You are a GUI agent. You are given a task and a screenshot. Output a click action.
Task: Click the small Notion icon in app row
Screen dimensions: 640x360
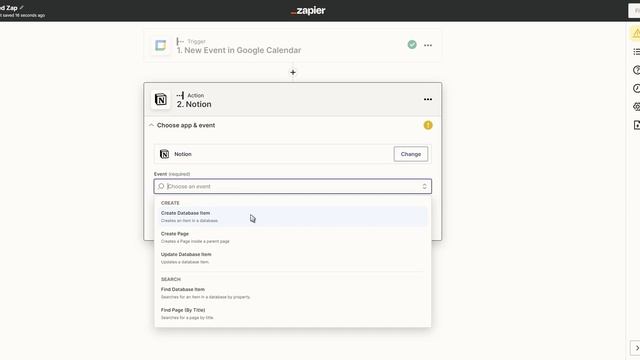pyautogui.click(x=164, y=154)
